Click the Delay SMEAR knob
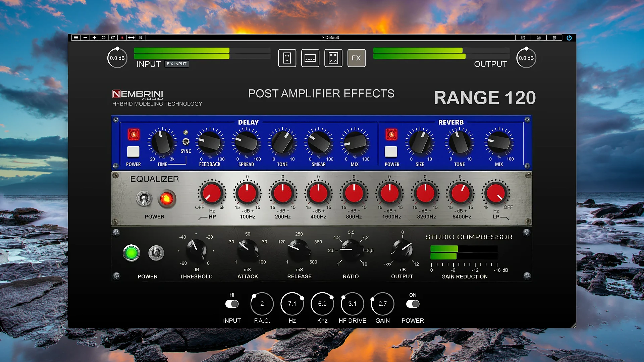The image size is (644, 362). pos(319,142)
